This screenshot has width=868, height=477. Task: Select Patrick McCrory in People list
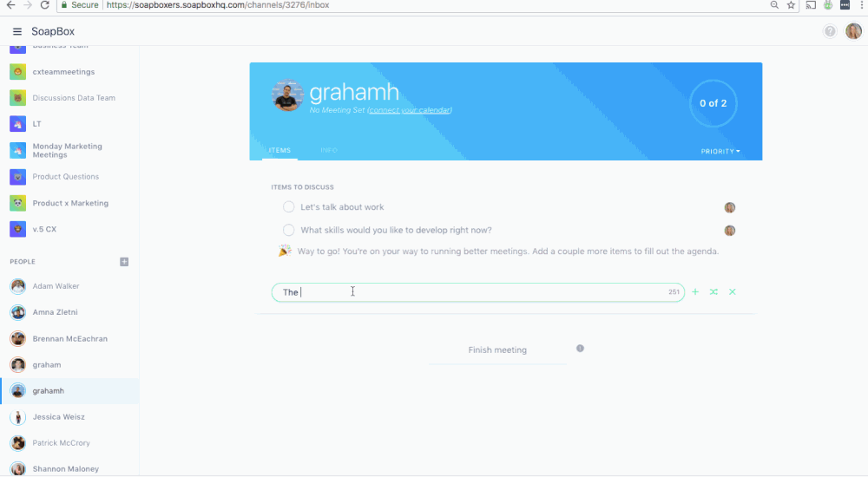point(69,442)
